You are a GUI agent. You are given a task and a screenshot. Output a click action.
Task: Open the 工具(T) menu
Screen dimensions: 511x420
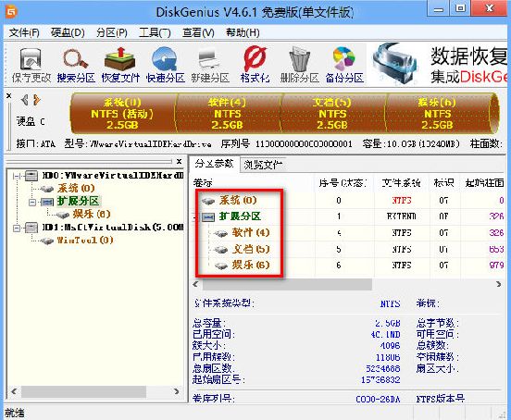[x=155, y=32]
